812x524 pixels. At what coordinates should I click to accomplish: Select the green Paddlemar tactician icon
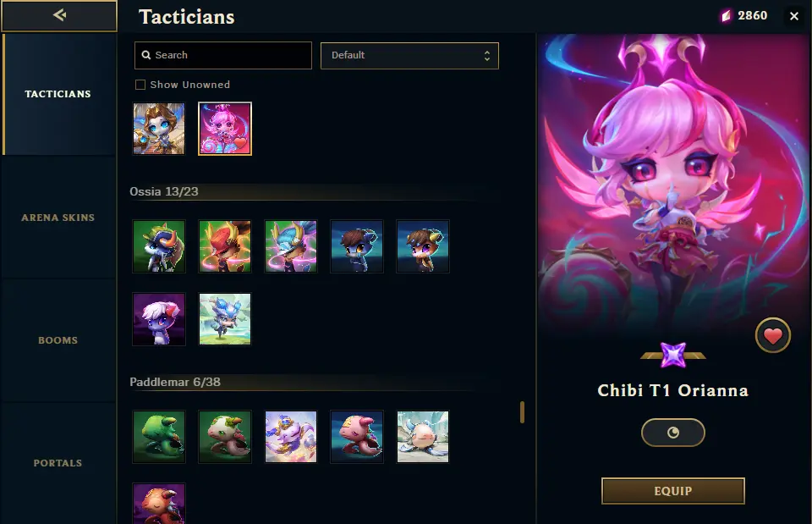pos(159,437)
